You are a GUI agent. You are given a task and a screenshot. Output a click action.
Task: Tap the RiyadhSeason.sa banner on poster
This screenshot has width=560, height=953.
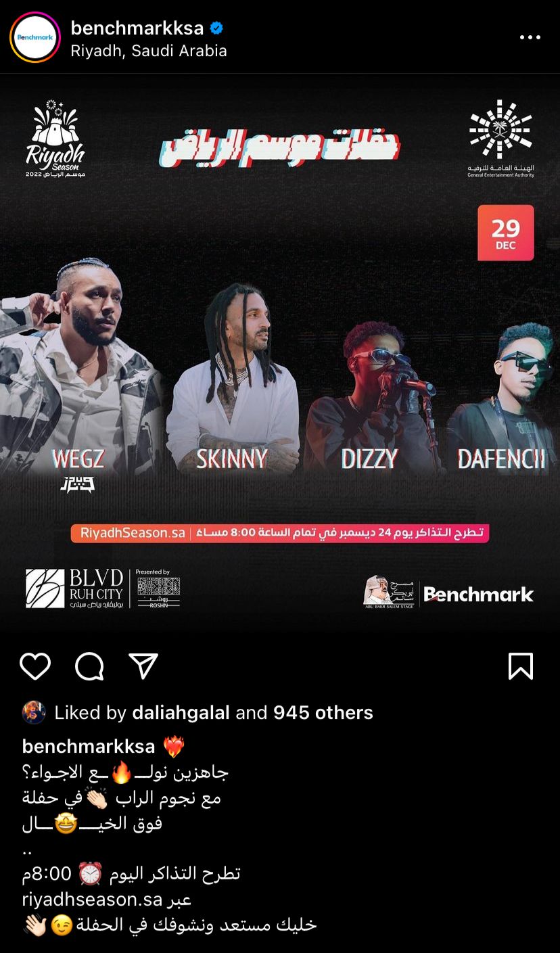[x=280, y=532]
